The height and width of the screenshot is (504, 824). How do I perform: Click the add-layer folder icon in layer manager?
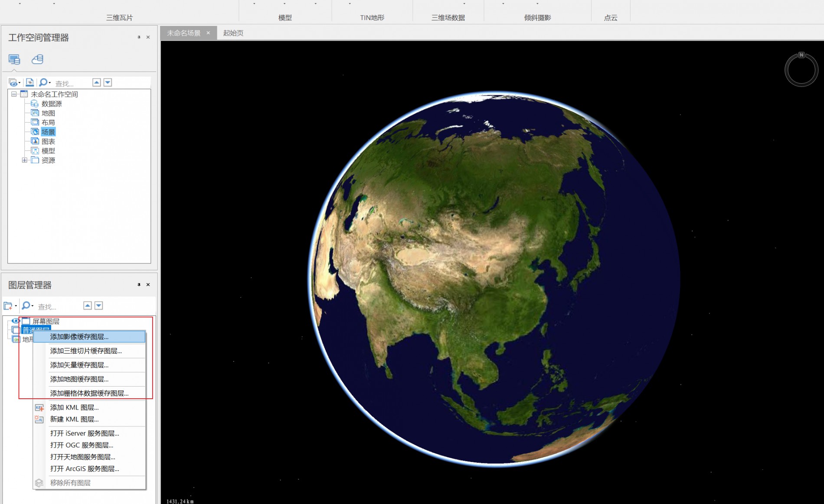coord(8,306)
